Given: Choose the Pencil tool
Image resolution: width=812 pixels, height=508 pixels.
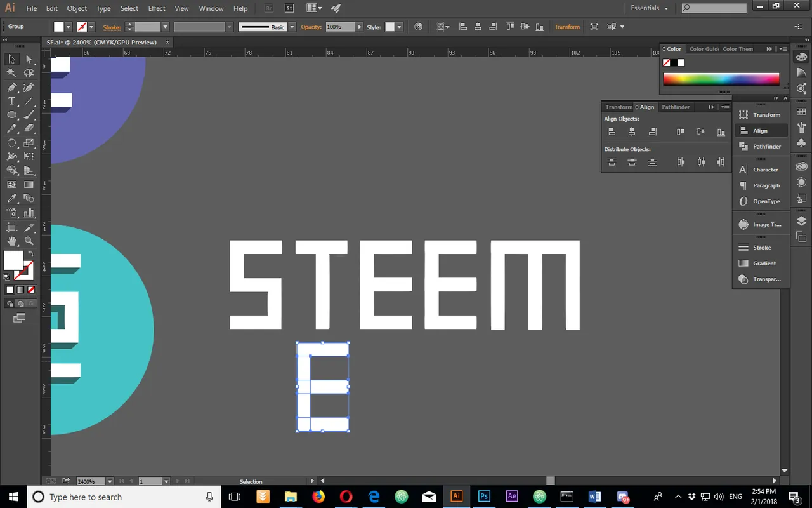Looking at the screenshot, I should [11, 129].
